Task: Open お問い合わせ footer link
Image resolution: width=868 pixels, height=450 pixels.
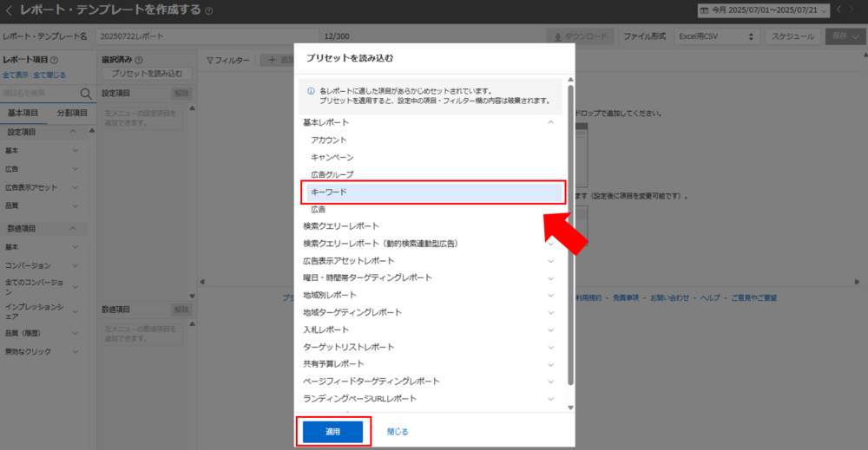Action: pos(670,298)
